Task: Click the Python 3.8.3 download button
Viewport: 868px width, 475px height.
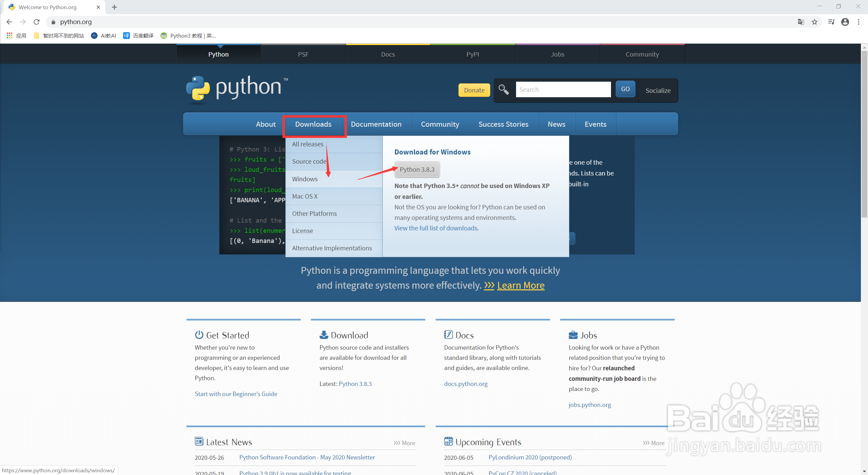Action: 417,169
